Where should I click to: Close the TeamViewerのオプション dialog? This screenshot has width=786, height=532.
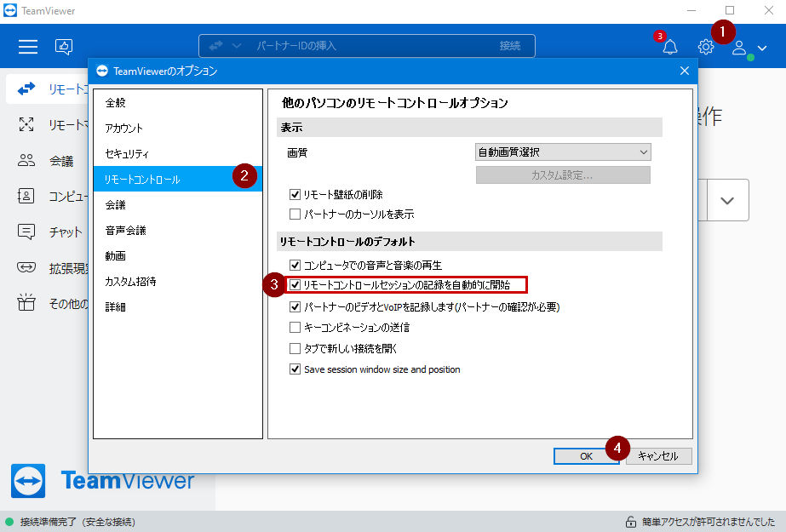[685, 72]
